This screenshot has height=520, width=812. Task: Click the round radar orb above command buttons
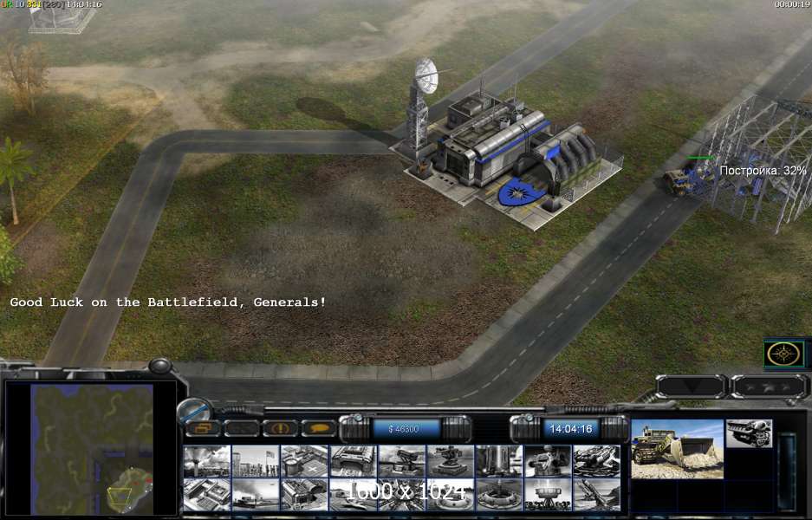[x=195, y=411]
